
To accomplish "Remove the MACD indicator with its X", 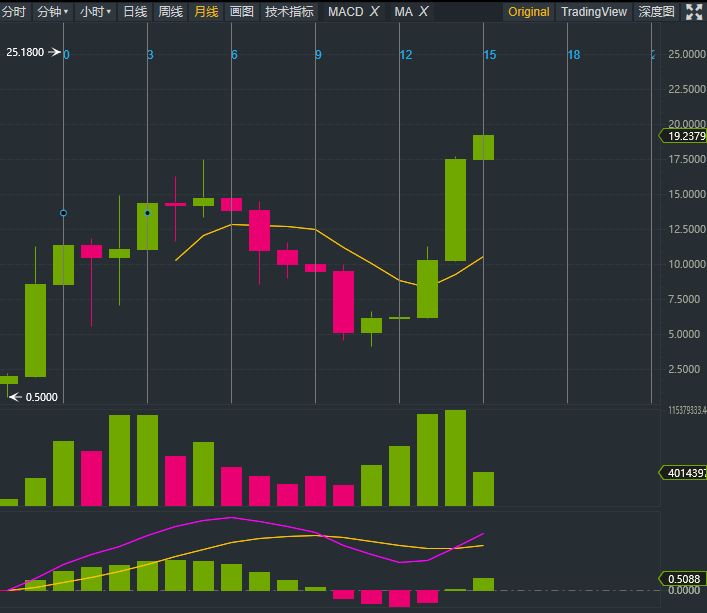I will pyautogui.click(x=374, y=12).
